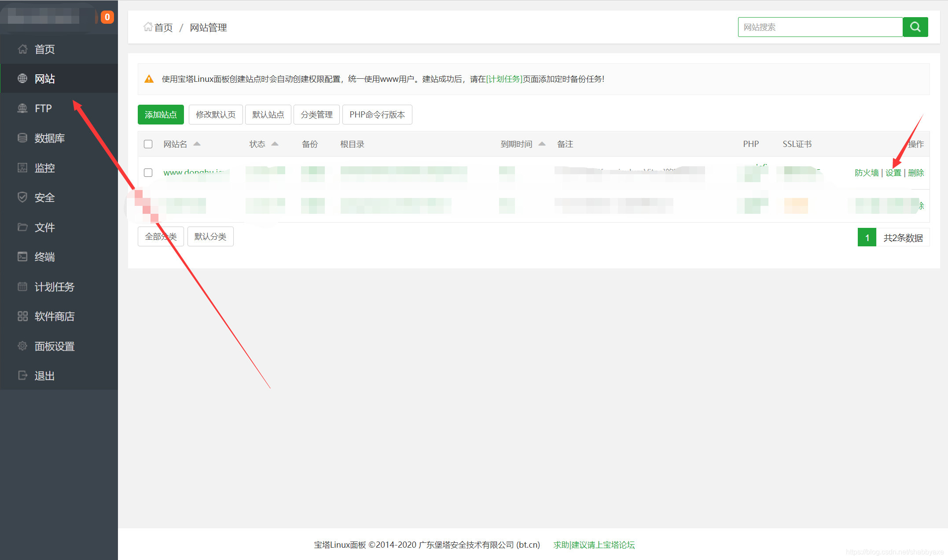Viewport: 948px width, 560px height.
Task: Click 防火墙 link in first site row
Action: (x=867, y=173)
